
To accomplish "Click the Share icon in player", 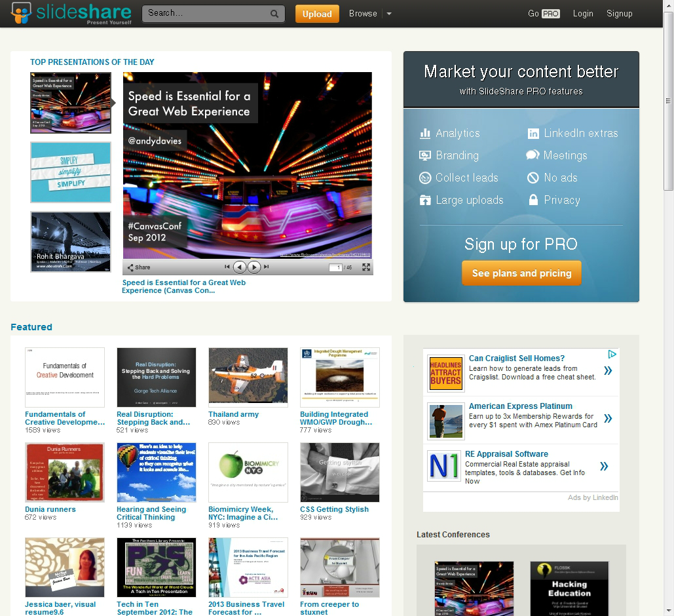I will tap(139, 267).
